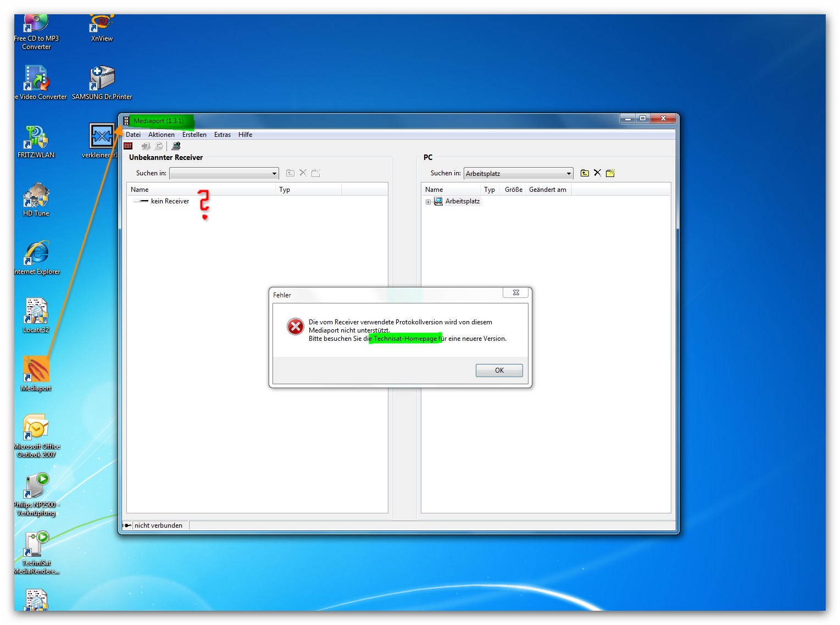Screen dimensions: 840x625
Task: Open TechniSat MediaRenderer desktop shortcut
Action: (36, 552)
